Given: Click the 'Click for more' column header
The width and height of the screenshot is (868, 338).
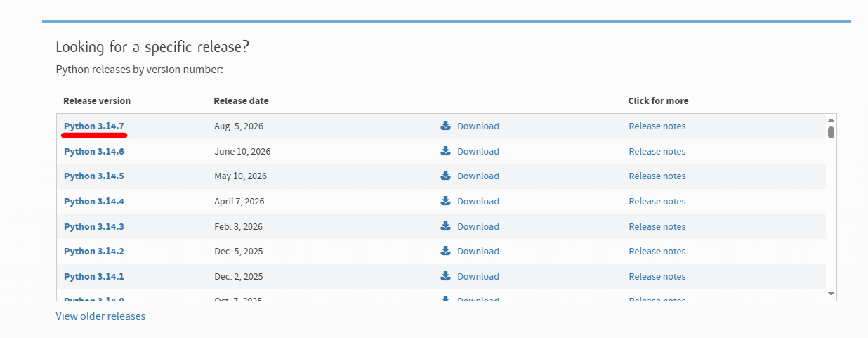Looking at the screenshot, I should pyautogui.click(x=658, y=100).
